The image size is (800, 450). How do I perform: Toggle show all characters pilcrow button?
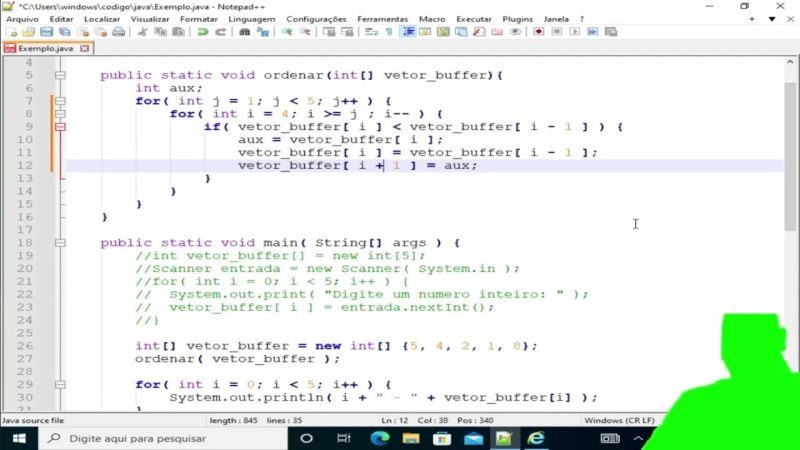389,32
